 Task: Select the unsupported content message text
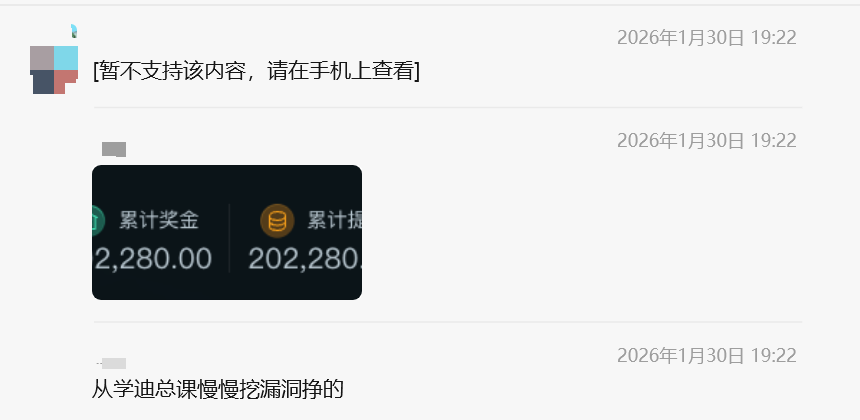click(x=256, y=71)
